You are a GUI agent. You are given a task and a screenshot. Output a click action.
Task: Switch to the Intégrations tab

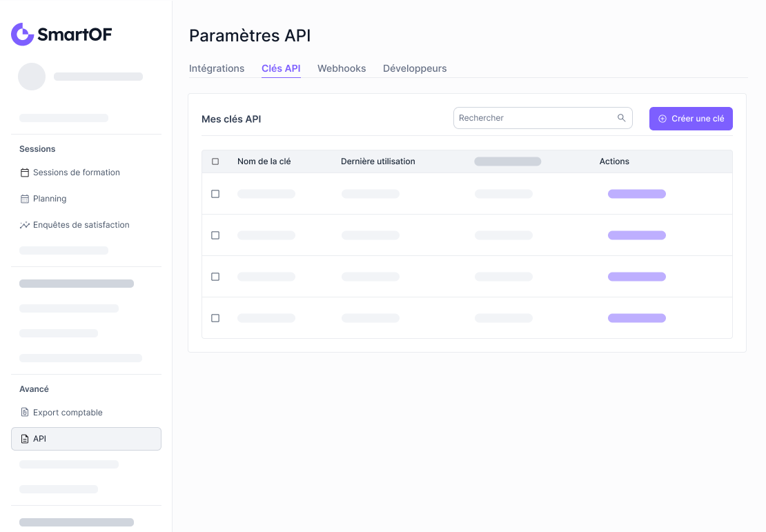click(217, 68)
